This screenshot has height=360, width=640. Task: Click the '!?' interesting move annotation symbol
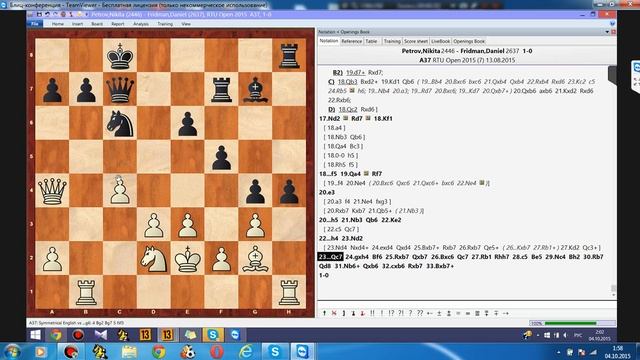(x=391, y=313)
